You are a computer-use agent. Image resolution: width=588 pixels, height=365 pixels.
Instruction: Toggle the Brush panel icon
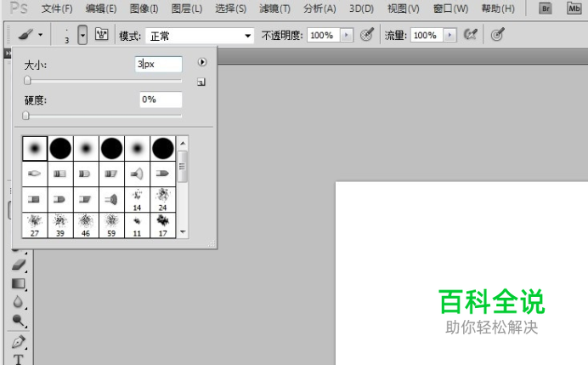click(102, 35)
